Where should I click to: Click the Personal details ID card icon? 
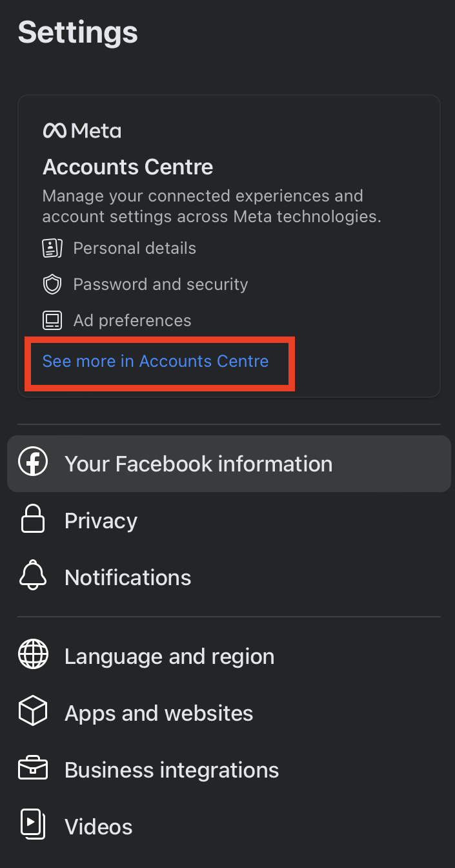coord(52,248)
